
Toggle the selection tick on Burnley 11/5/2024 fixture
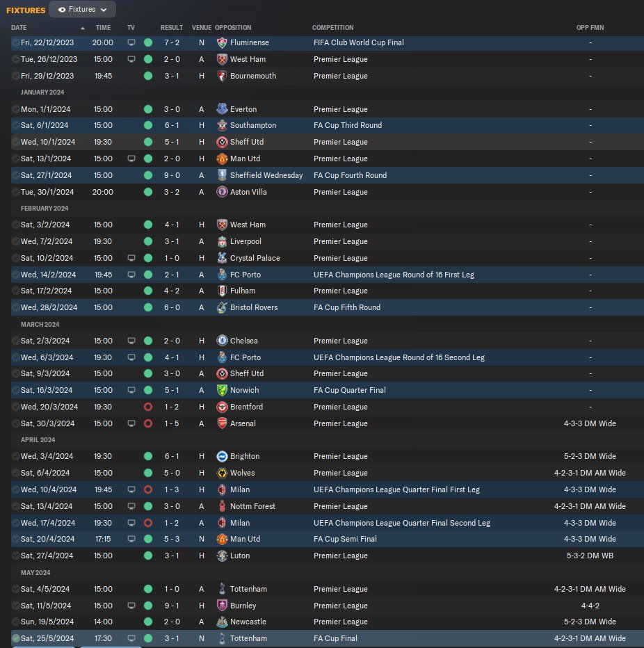(x=16, y=606)
